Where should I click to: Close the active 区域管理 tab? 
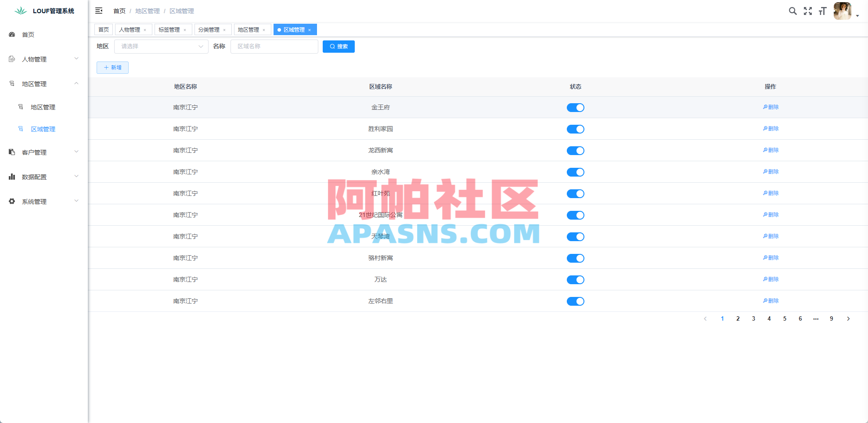coord(310,30)
